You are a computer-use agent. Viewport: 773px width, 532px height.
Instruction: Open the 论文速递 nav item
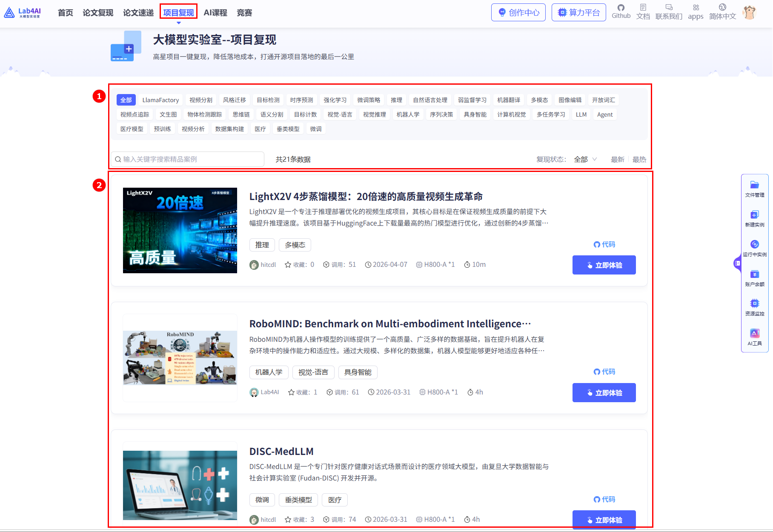(138, 13)
